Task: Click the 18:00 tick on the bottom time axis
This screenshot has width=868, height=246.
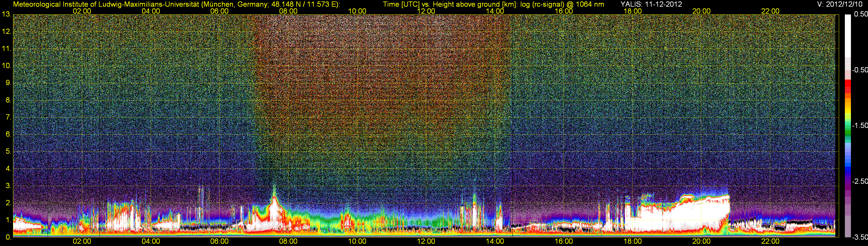Action: click(632, 241)
